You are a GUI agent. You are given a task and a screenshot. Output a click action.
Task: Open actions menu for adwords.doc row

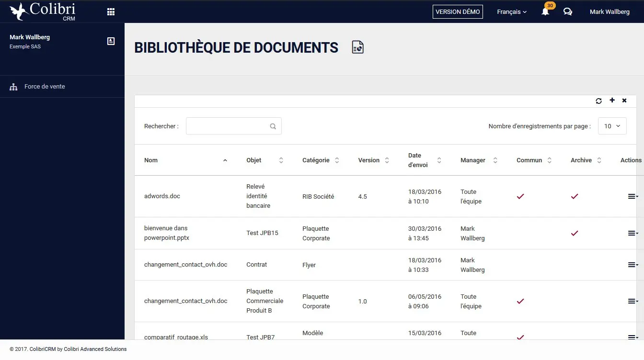coord(632,196)
